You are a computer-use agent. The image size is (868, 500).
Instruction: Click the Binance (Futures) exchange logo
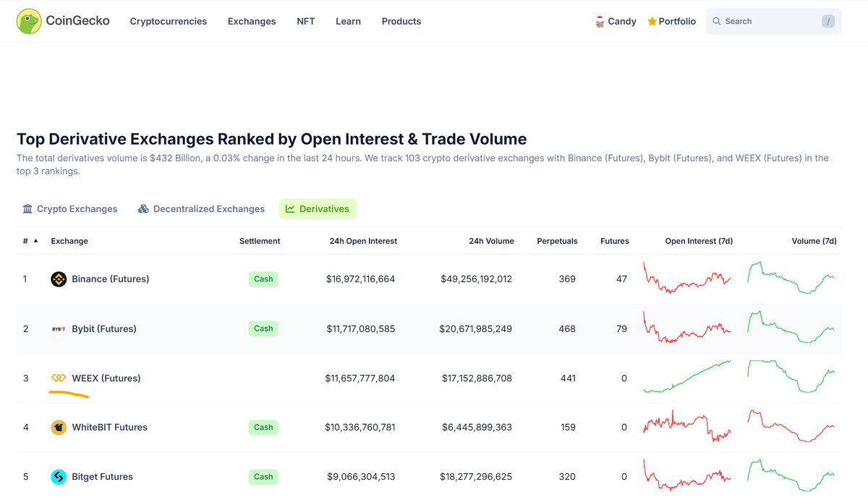tap(59, 279)
